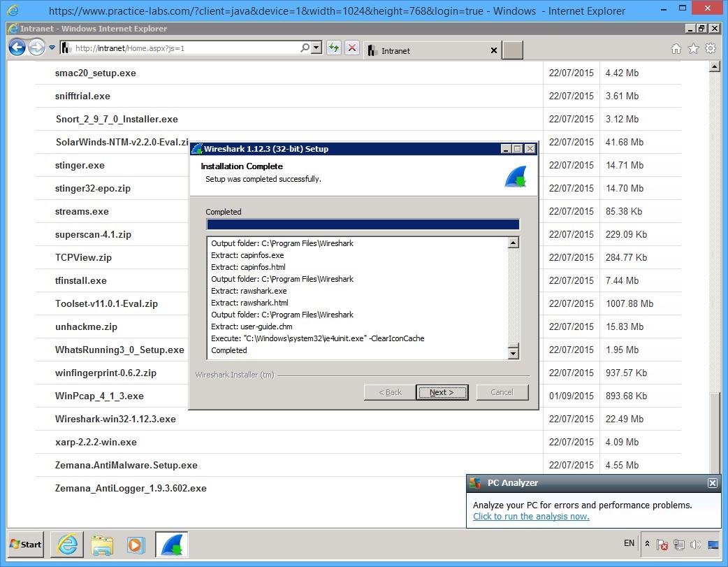Expand the hidden icons chevron in the tray
The image size is (728, 567).
(x=647, y=545)
